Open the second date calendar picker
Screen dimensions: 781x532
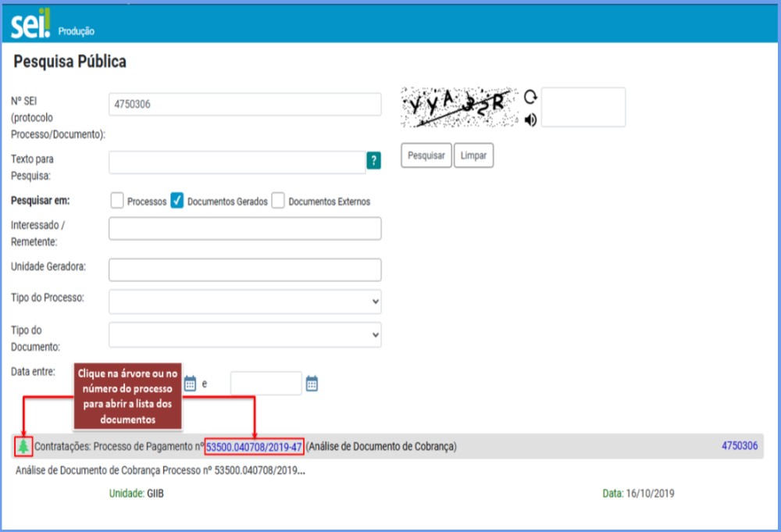click(x=312, y=384)
